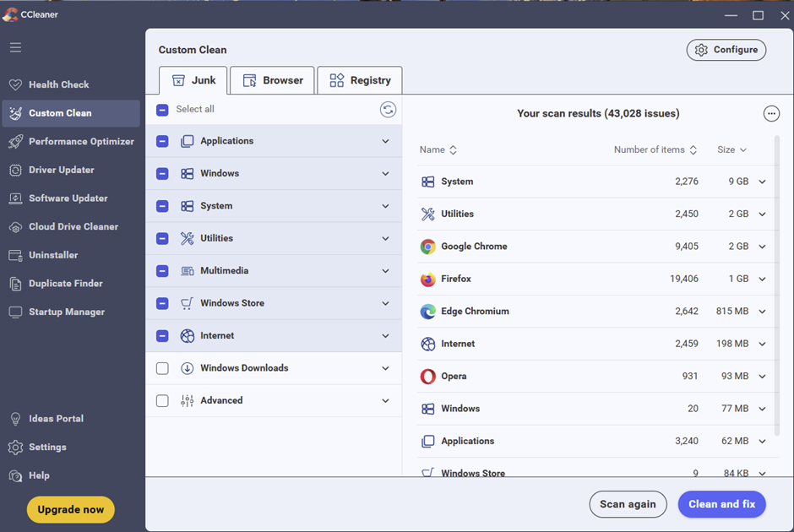Check the Windows Downloads checkbox
794x532 pixels.
[x=162, y=368]
